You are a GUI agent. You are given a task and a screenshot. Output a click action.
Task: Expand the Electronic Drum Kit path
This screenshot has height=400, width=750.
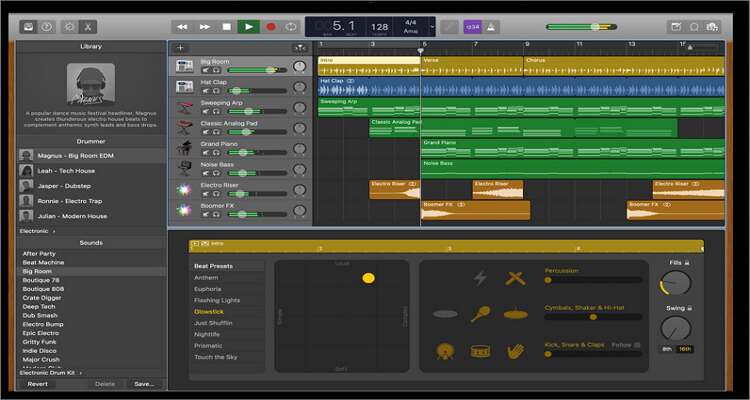[x=50, y=372]
